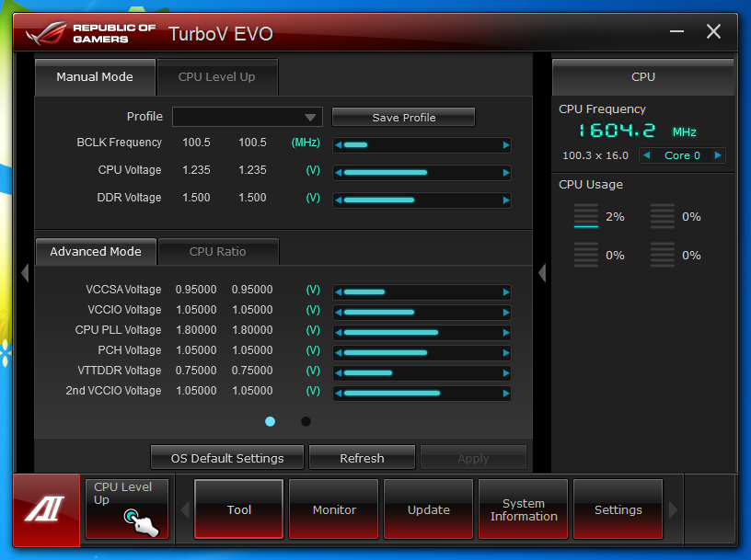Increase VTTDDR Voltage right arrow
This screenshot has height=560, width=751.
[506, 372]
